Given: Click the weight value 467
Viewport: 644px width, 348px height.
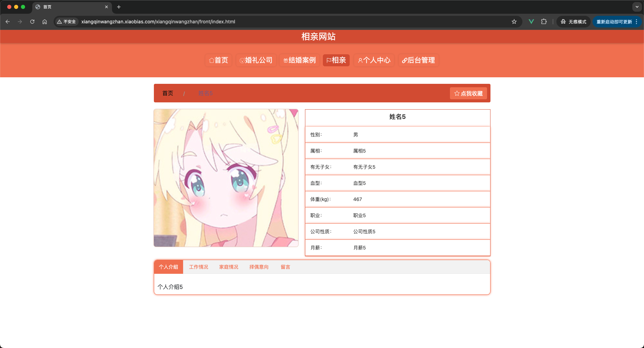Looking at the screenshot, I should pyautogui.click(x=358, y=199).
